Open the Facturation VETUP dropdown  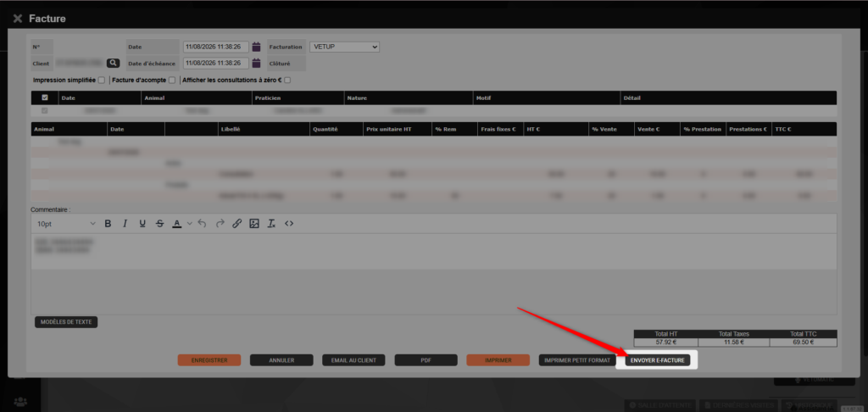[x=344, y=47]
